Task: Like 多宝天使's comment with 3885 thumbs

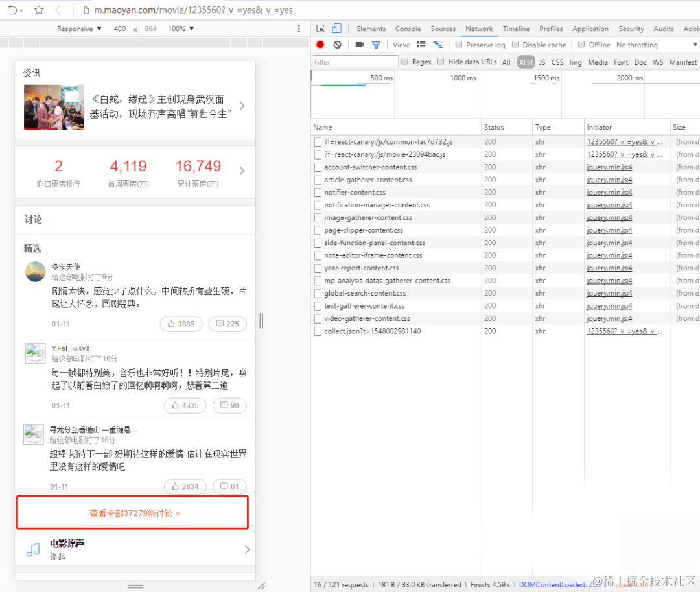Action: tap(181, 324)
